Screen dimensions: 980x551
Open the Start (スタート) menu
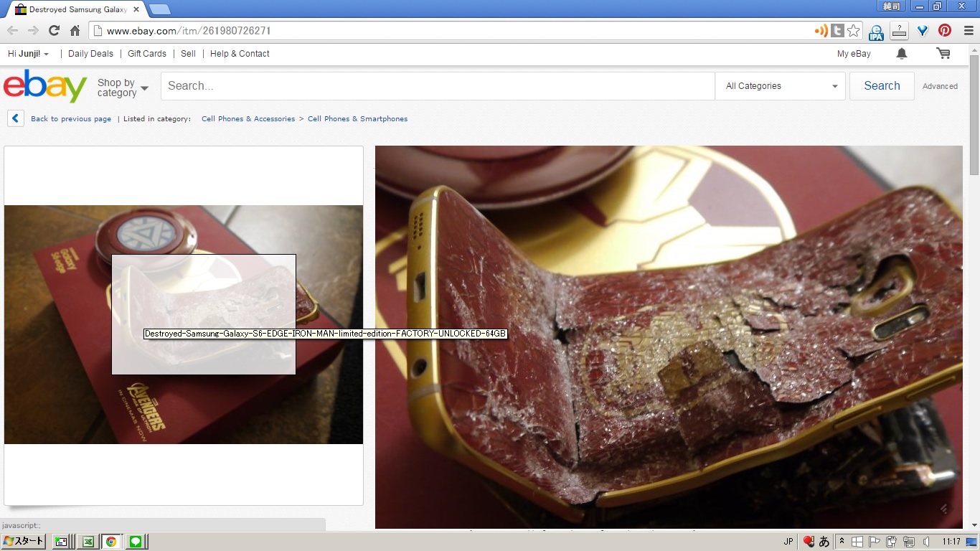pos(24,542)
